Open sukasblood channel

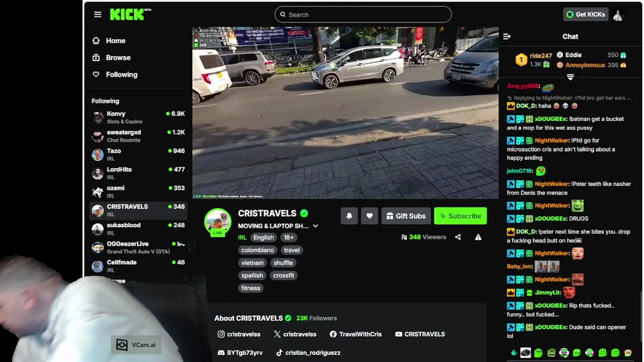tap(139, 229)
